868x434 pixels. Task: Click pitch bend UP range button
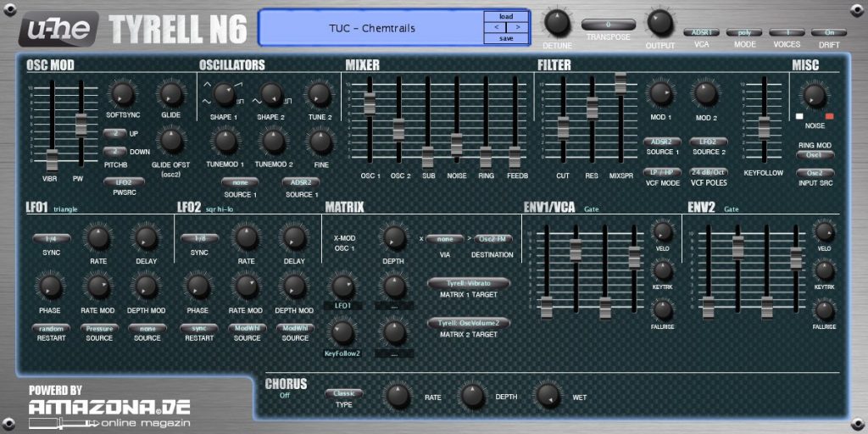[x=115, y=133]
